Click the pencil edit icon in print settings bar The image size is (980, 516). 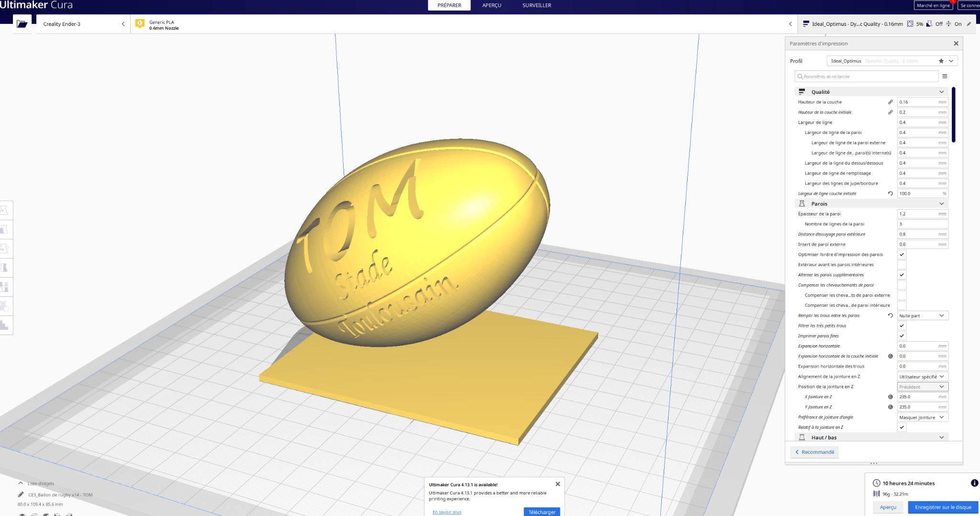969,24
